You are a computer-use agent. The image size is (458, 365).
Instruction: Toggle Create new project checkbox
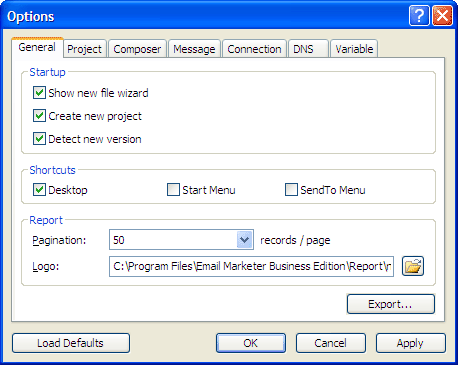tap(39, 116)
